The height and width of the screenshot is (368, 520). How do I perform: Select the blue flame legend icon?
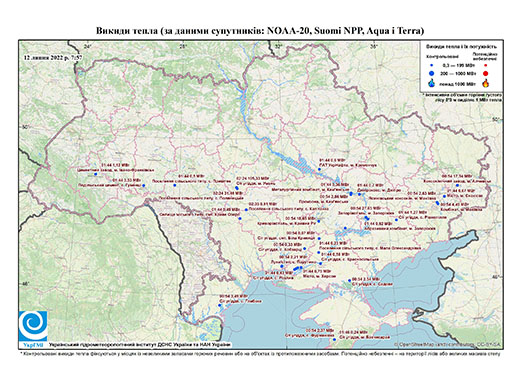click(432, 83)
